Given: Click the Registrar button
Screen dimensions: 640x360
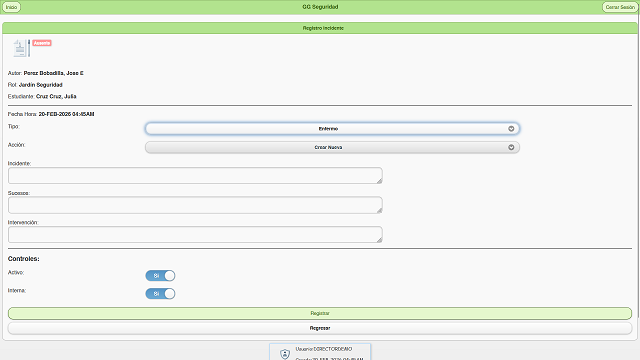Looking at the screenshot, I should [320, 313].
